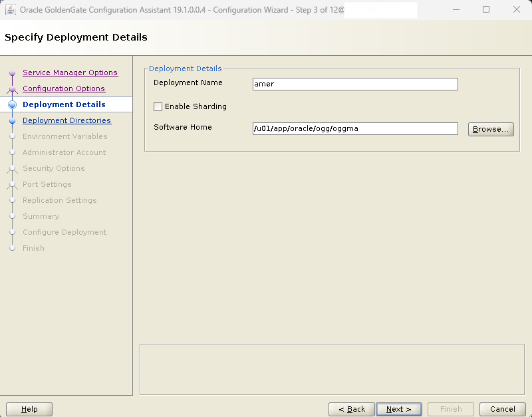Click Security Options step label
This screenshot has width=532, height=417.
point(54,168)
